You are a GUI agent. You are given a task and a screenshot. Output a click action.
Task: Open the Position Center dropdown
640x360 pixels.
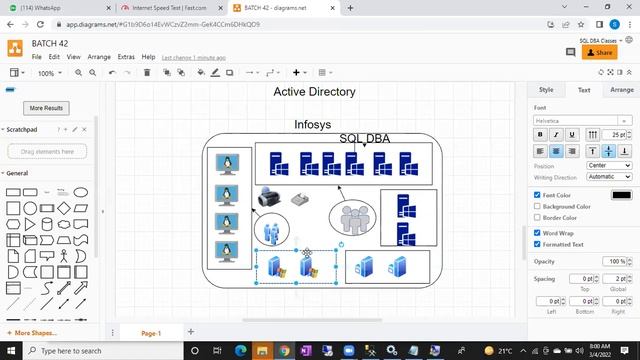[609, 165]
